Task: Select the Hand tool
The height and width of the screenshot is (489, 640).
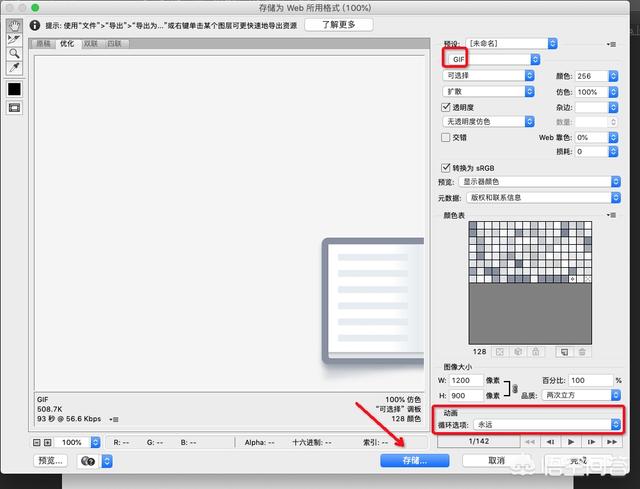Action: point(14,26)
